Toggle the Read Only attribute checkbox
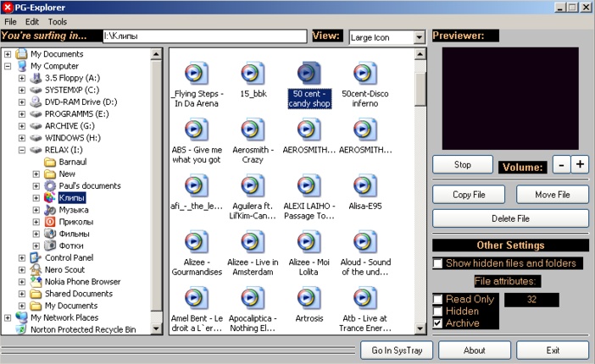The height and width of the screenshot is (364, 595). pyautogui.click(x=437, y=299)
